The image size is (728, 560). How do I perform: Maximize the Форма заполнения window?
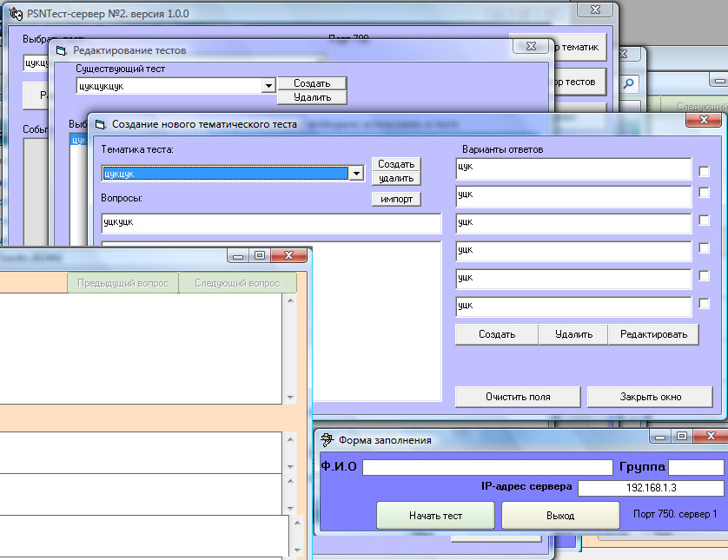coord(682,436)
